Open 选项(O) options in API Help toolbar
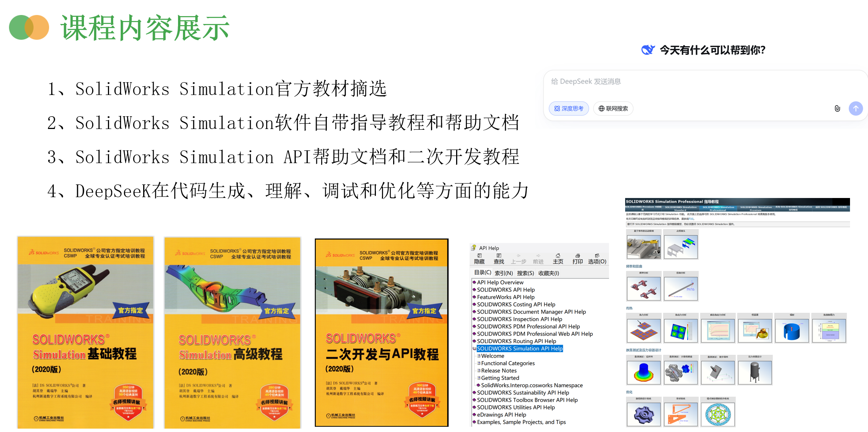The width and height of the screenshot is (868, 432). 597,258
